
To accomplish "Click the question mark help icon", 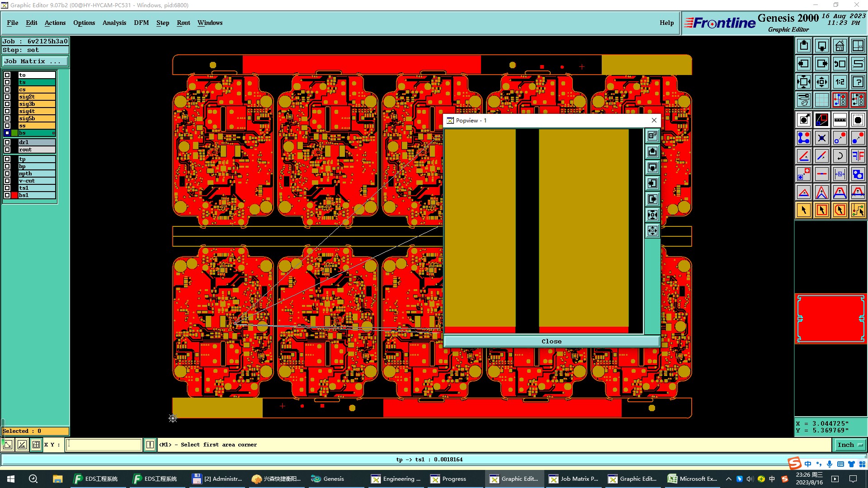I will tap(858, 82).
